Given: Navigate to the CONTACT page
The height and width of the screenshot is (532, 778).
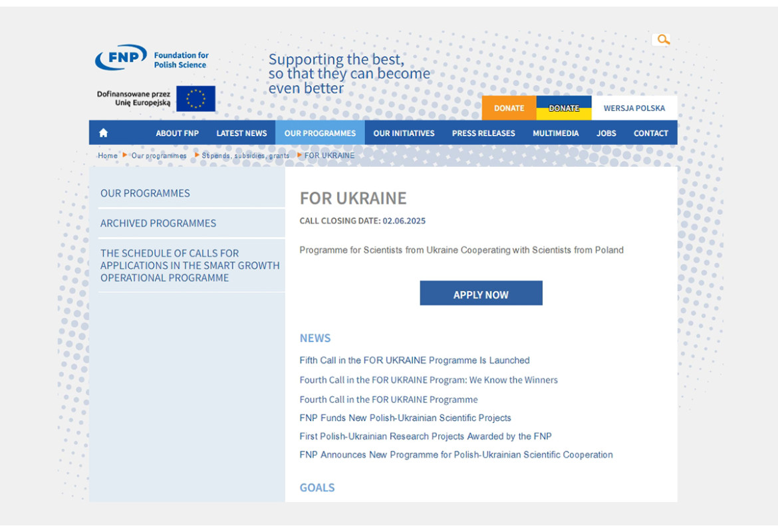Looking at the screenshot, I should 650,133.
